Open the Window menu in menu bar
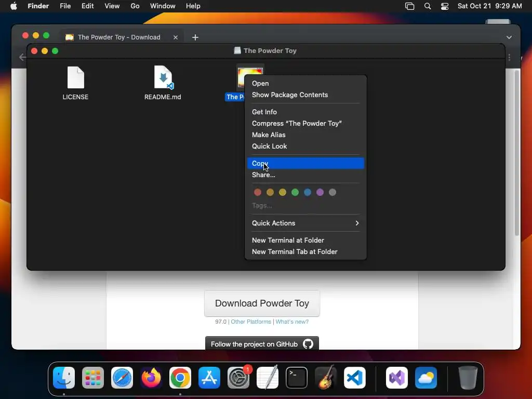 [x=163, y=6]
